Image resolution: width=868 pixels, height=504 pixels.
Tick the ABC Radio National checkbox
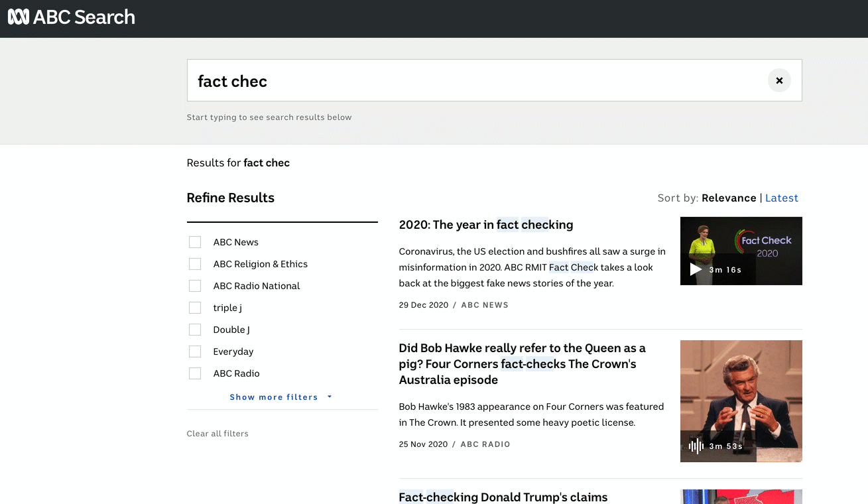pyautogui.click(x=195, y=286)
